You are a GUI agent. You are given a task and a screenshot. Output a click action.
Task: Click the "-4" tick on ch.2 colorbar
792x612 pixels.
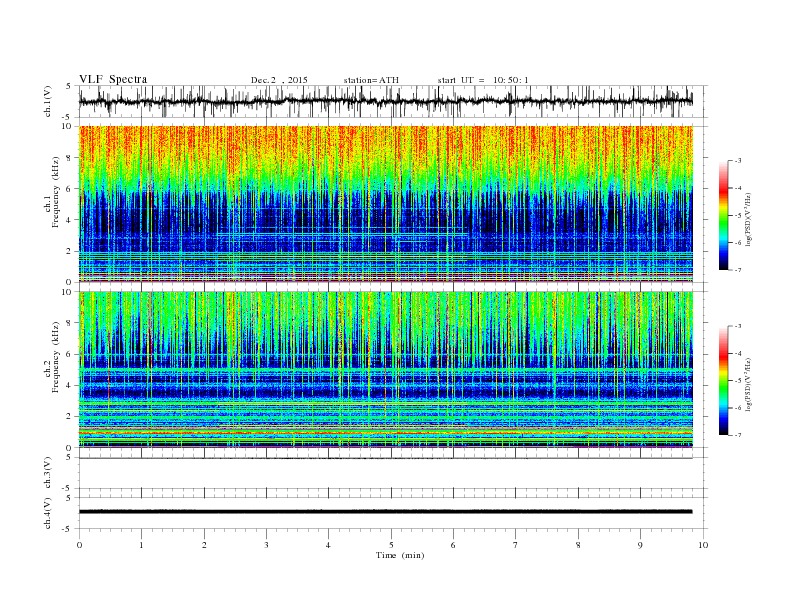click(x=737, y=353)
